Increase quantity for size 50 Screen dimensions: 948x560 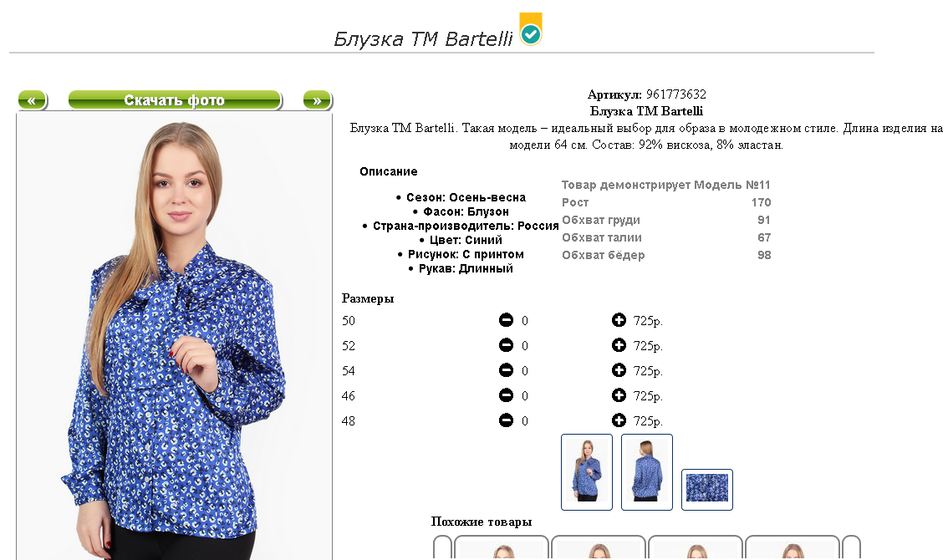coord(619,320)
